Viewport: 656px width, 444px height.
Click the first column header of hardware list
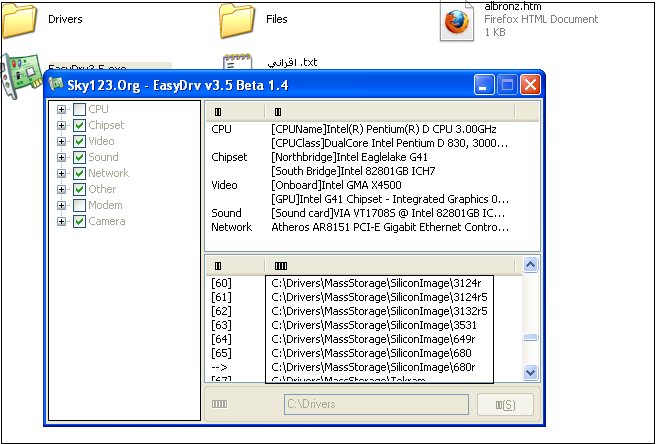(x=235, y=112)
